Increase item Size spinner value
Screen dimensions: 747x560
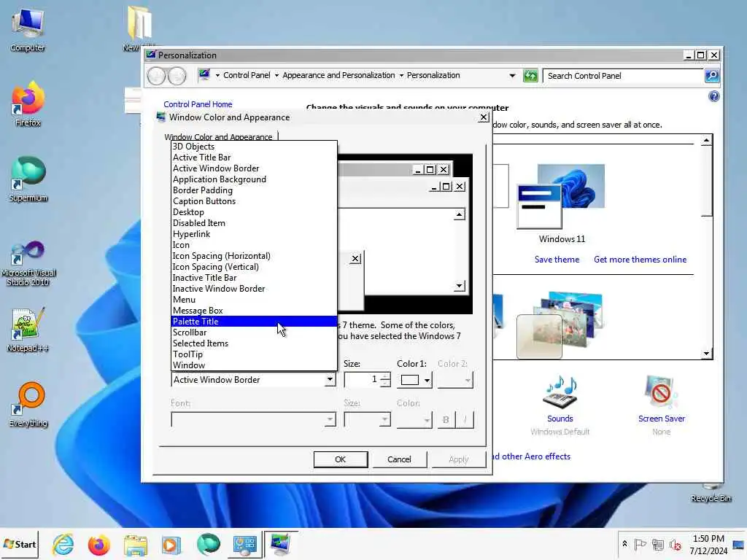(385, 376)
